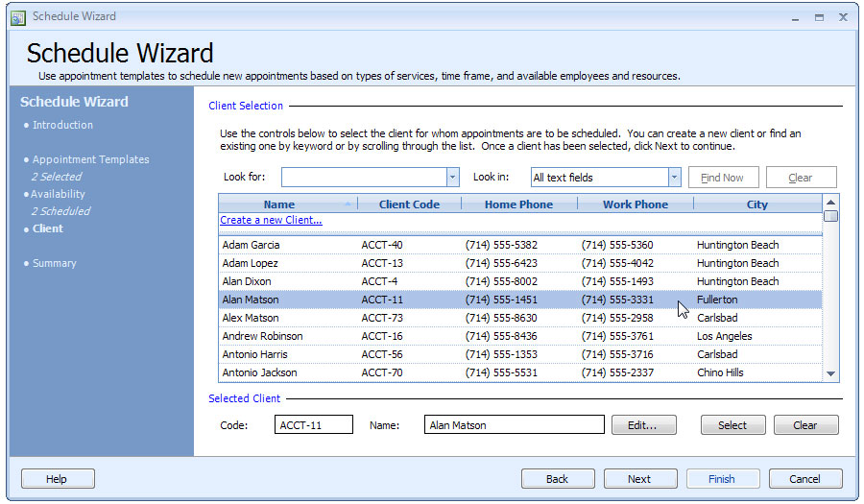Cancel the Schedule Wizard
The height and width of the screenshot is (504, 864).
pyautogui.click(x=805, y=479)
